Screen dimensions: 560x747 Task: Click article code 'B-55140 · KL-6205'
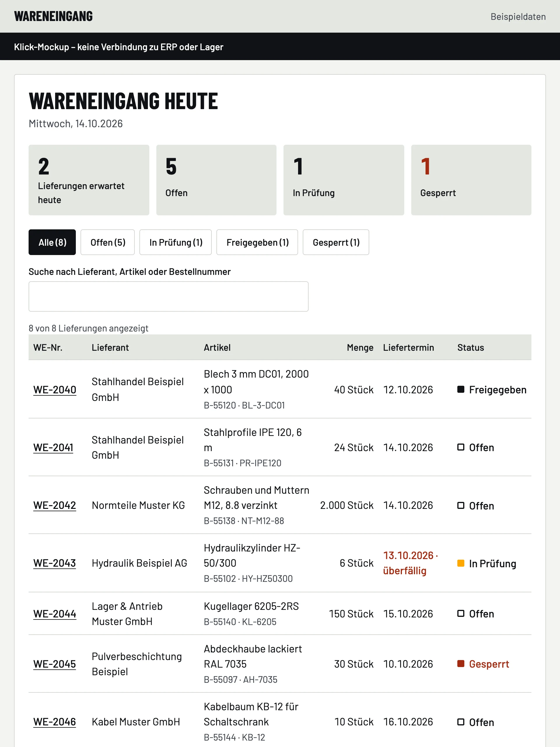(240, 622)
